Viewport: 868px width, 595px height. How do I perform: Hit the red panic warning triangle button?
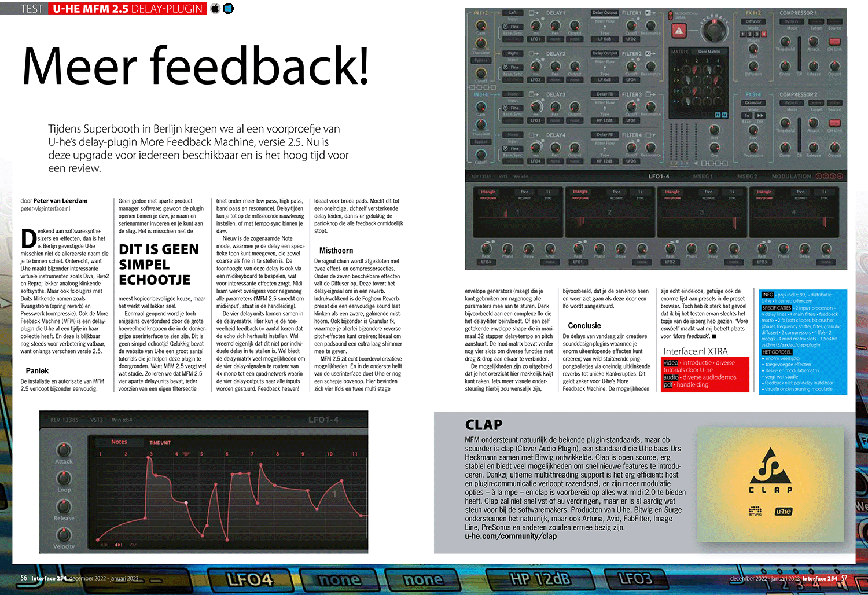pyautogui.click(x=679, y=31)
